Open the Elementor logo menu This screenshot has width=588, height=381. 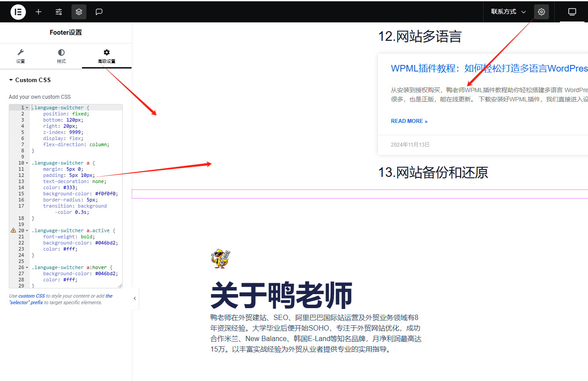[18, 12]
